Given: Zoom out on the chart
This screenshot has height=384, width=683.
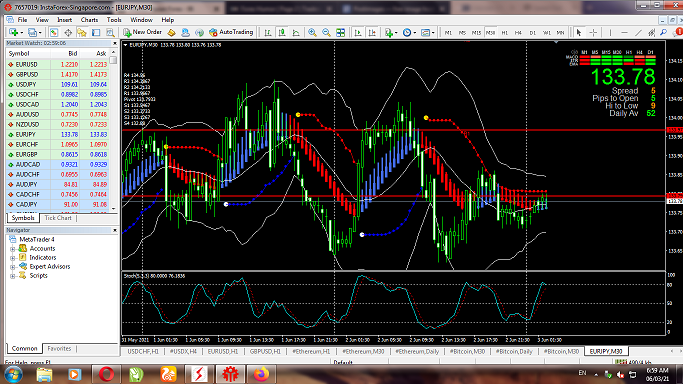Looking at the screenshot, I should pos(326,32).
